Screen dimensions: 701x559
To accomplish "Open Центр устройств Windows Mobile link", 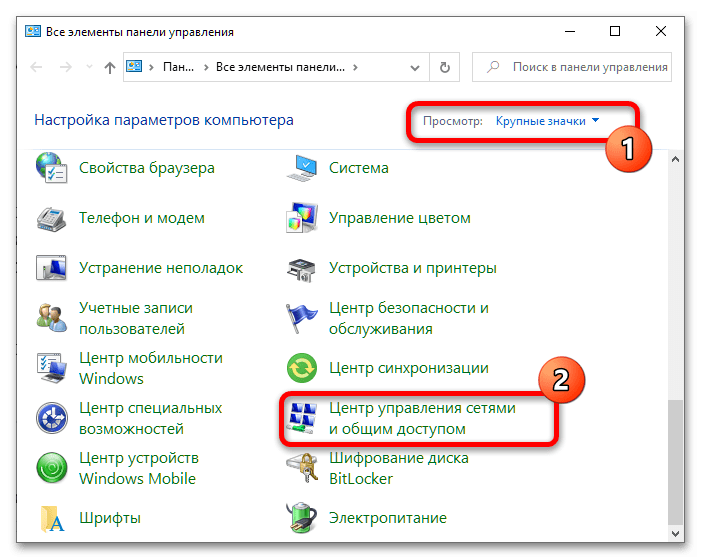I will point(139,468).
